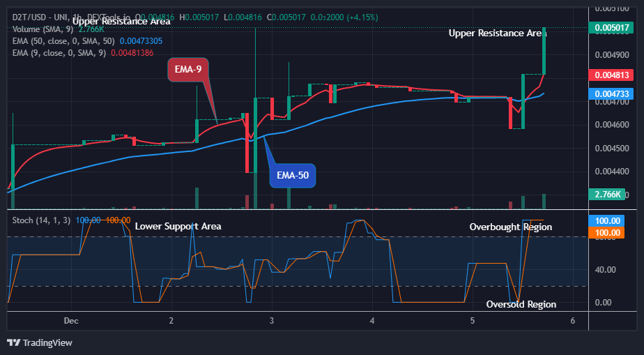The width and height of the screenshot is (644, 355).
Task: Click the latest green candle at 0.005017
Action: (544, 51)
